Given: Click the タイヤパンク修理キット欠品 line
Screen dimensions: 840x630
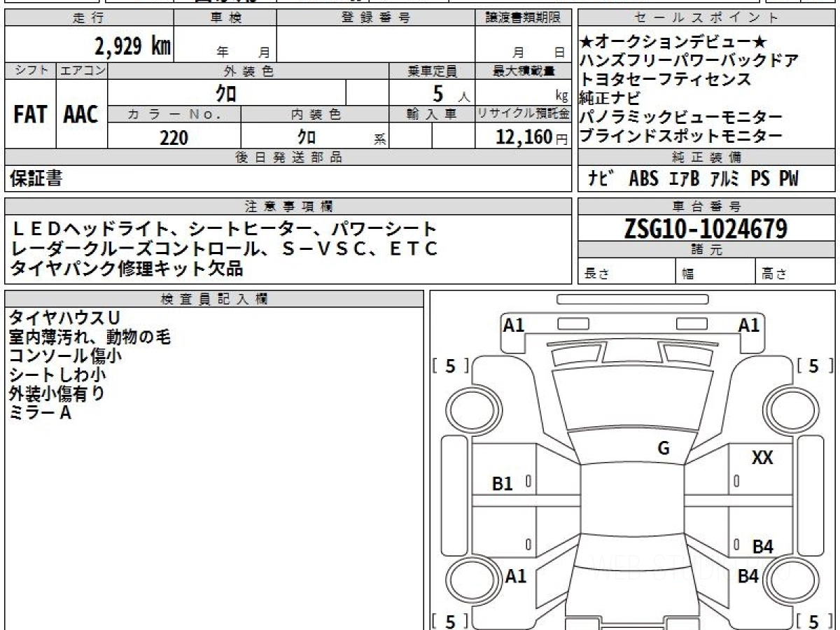Looking at the screenshot, I should coord(127,267).
